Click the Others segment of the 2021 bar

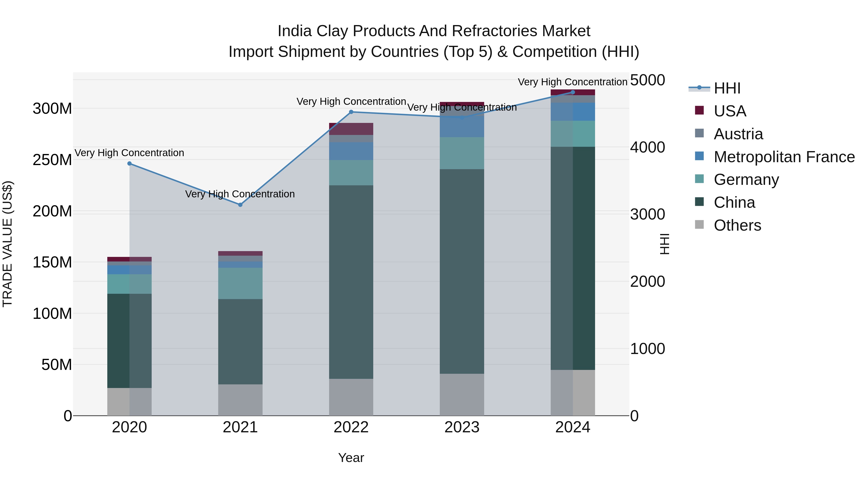(240, 400)
